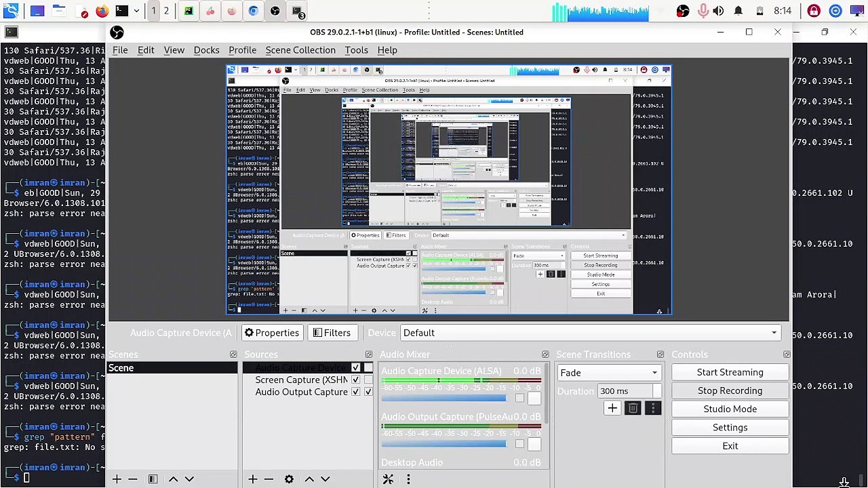This screenshot has height=488, width=868.
Task: Open the View menu
Action: point(174,50)
